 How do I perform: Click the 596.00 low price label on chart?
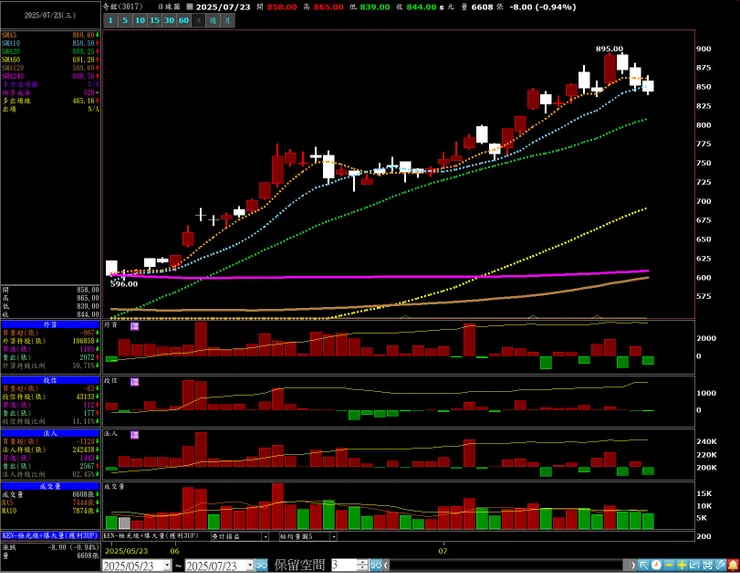point(124,284)
